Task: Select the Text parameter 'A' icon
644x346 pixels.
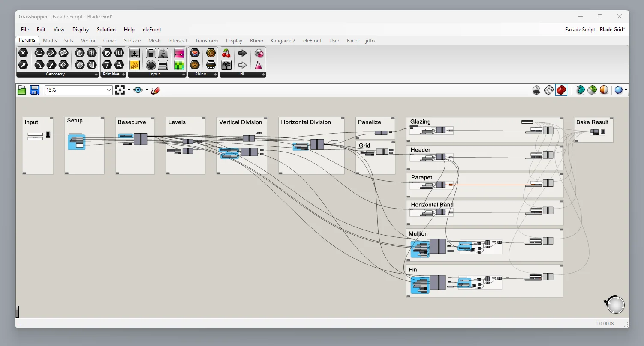Action: point(119,65)
